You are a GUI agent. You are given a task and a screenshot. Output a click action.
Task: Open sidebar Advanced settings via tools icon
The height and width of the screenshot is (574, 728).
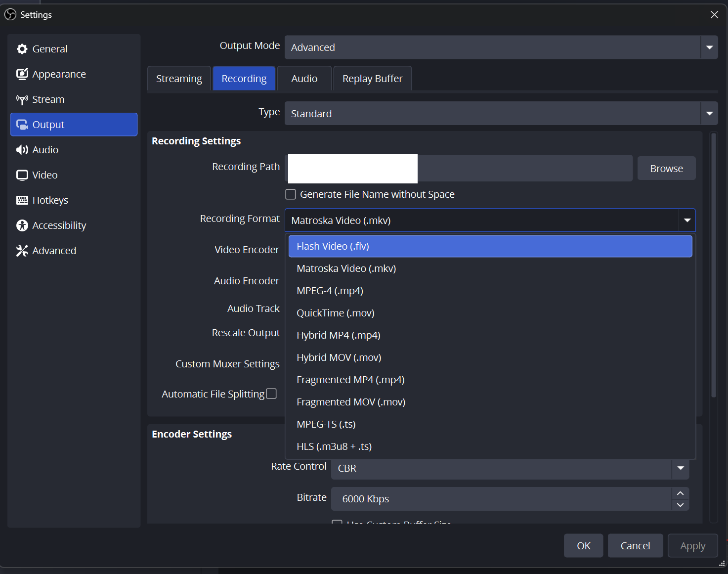22,251
